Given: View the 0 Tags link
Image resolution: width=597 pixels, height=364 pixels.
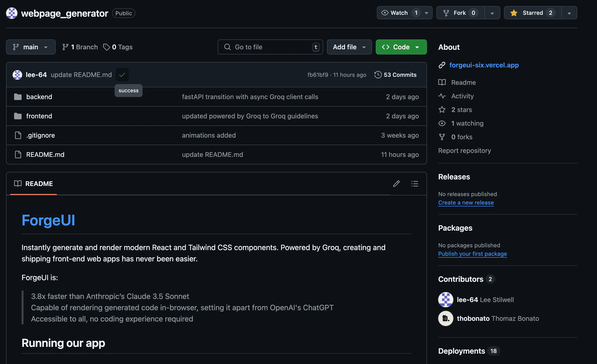Looking at the screenshot, I should 118,47.
